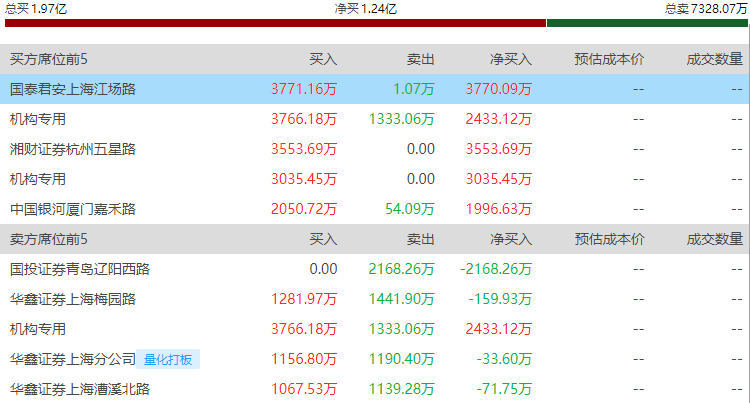This screenshot has height=403, width=750.
Task: Click the 2050.72万 buy value
Action: click(304, 209)
